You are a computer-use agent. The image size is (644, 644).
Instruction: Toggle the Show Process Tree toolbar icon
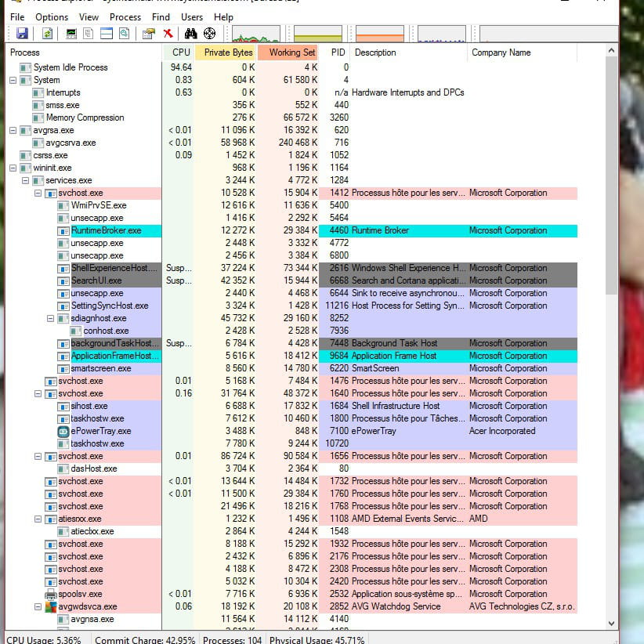coord(88,33)
